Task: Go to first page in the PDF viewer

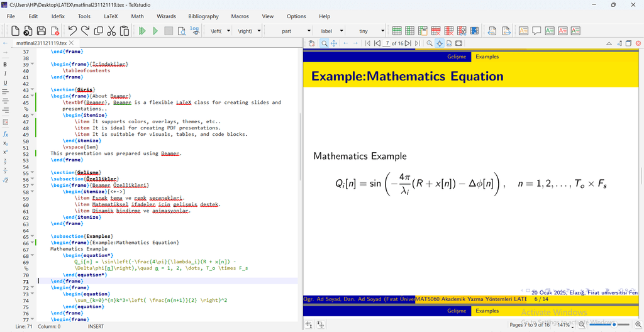Action: [x=367, y=43]
